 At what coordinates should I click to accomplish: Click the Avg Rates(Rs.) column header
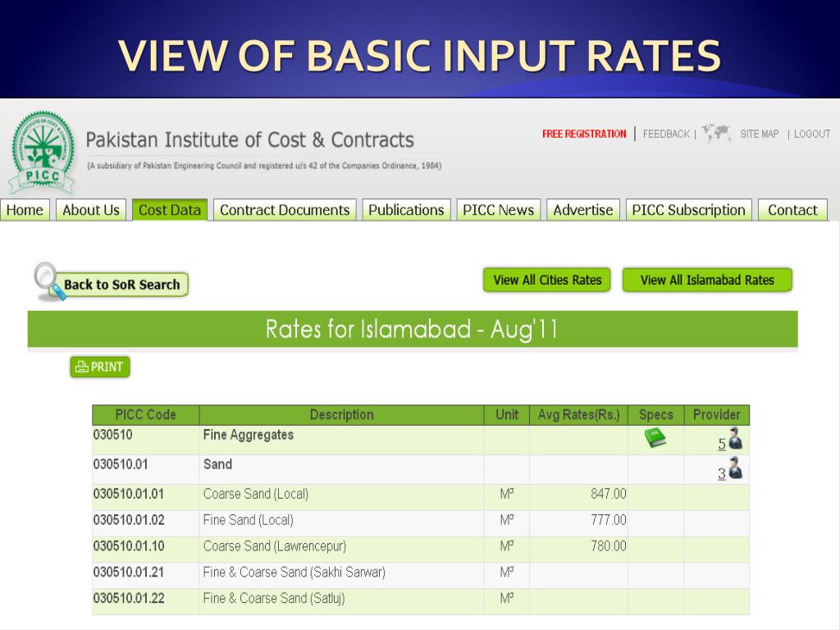pos(578,414)
